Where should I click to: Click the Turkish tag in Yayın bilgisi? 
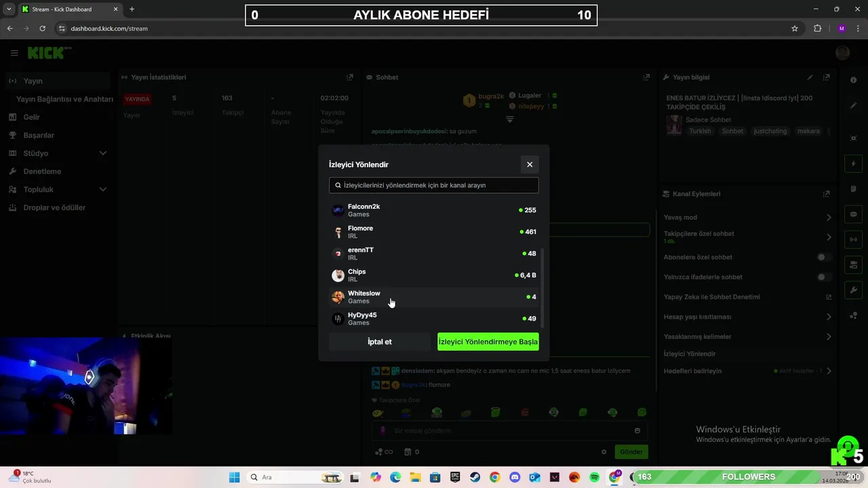click(x=700, y=131)
